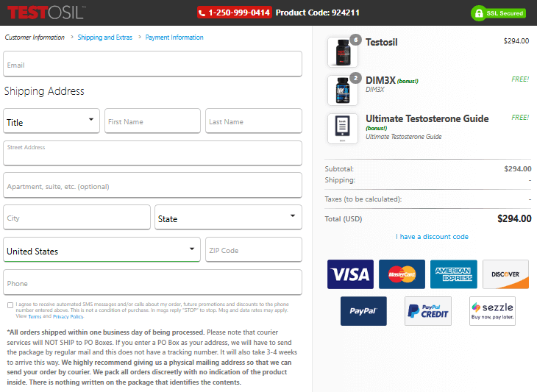Focus the First Name field

152,121
